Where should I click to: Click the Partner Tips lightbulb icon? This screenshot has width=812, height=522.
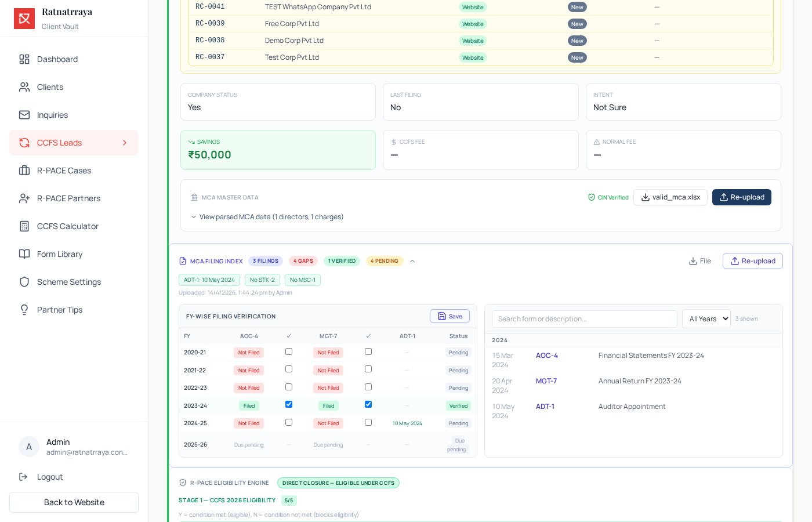point(24,310)
